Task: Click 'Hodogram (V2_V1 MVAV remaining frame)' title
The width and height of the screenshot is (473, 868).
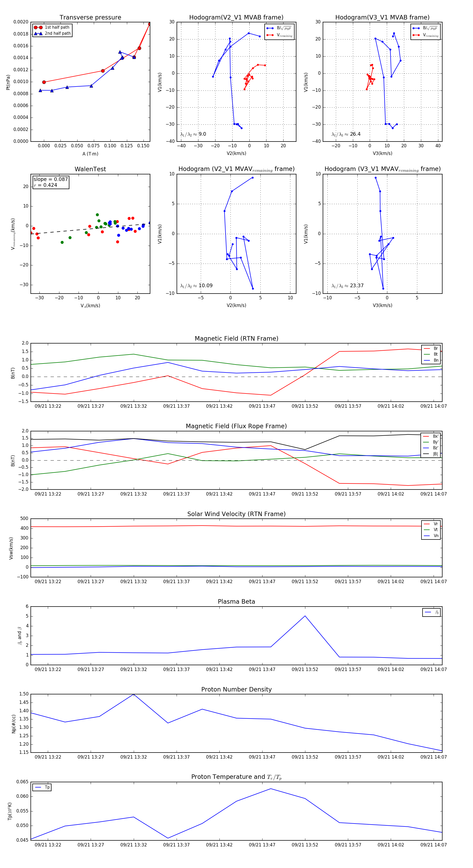Action: pos(236,169)
